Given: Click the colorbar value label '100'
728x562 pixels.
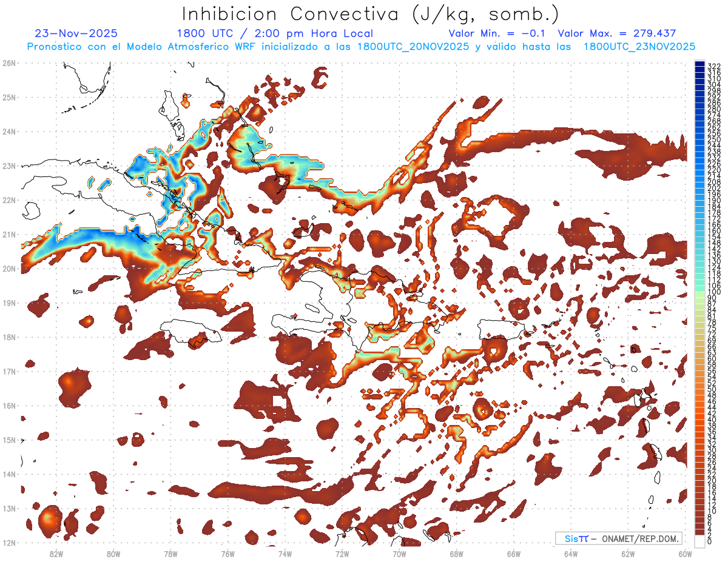Looking at the screenshot, I should coord(713,292).
